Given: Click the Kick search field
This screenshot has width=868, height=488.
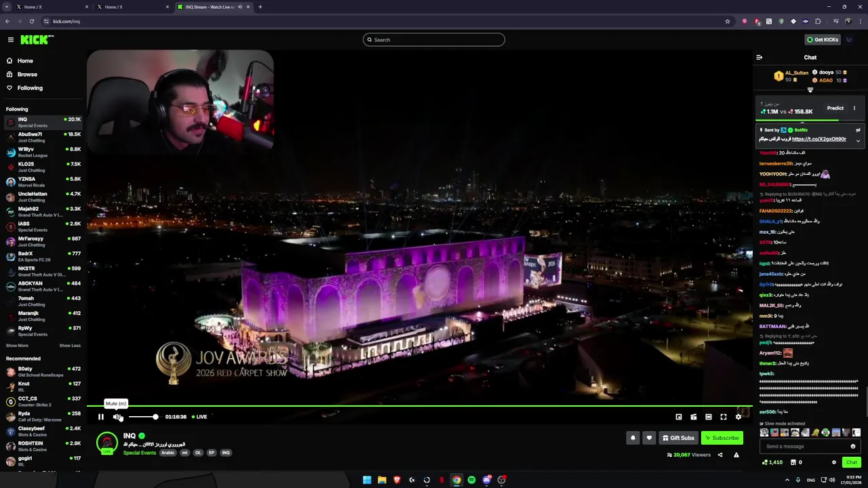Looking at the screenshot, I should coord(434,40).
